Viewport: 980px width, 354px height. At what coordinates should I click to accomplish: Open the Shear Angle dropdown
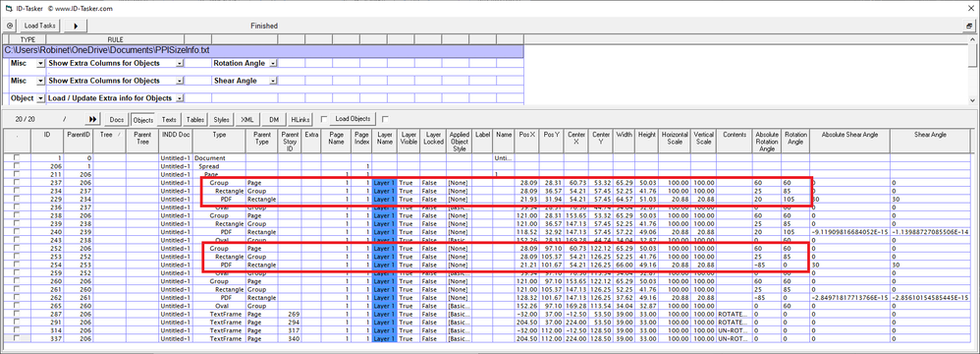point(274,81)
